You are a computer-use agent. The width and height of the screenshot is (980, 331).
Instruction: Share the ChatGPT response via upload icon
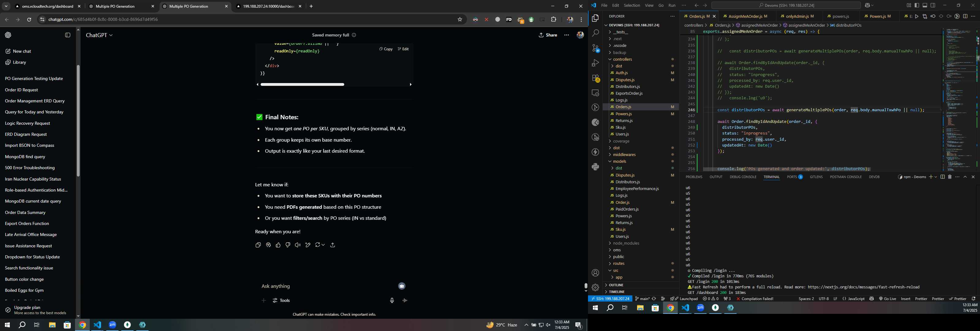(333, 245)
